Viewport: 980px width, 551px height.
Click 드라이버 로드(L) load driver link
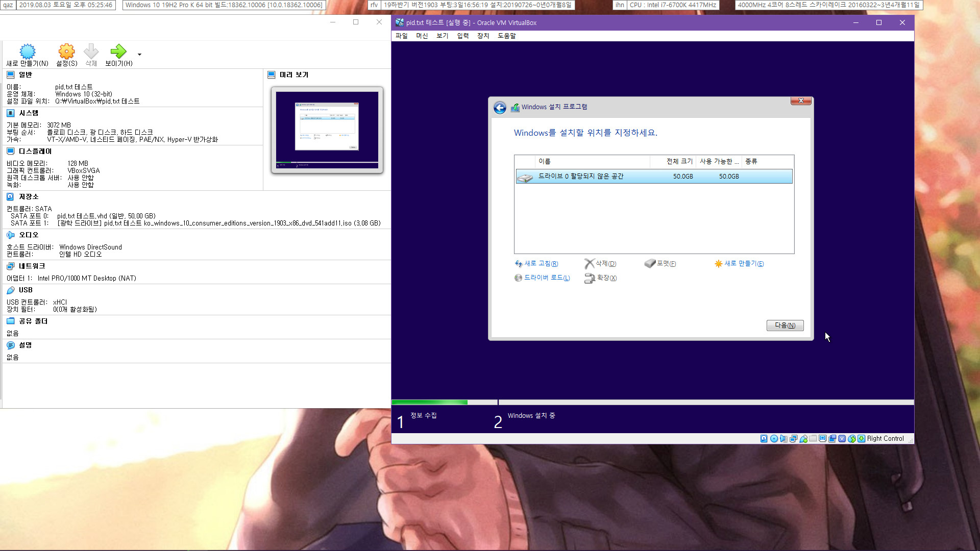pyautogui.click(x=542, y=278)
